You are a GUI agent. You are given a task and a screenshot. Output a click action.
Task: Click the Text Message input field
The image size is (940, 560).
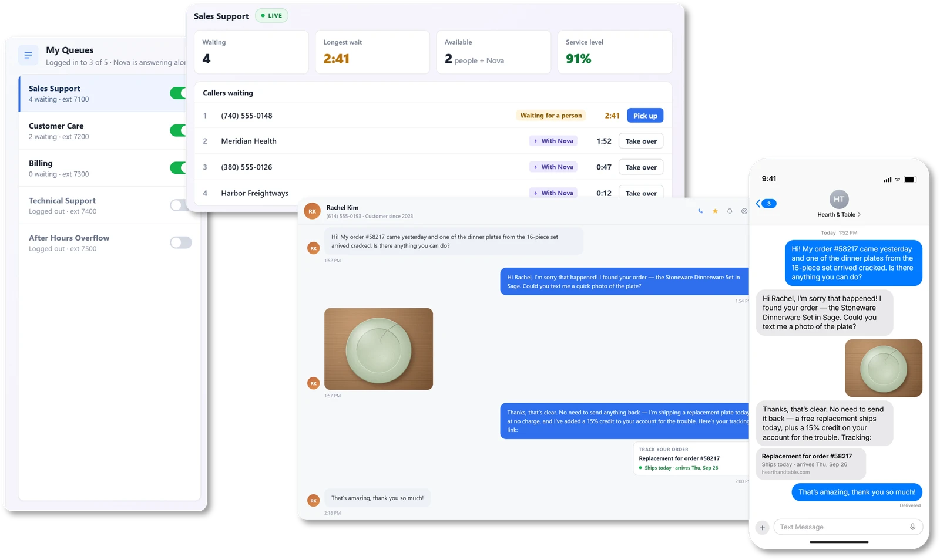tap(848, 527)
